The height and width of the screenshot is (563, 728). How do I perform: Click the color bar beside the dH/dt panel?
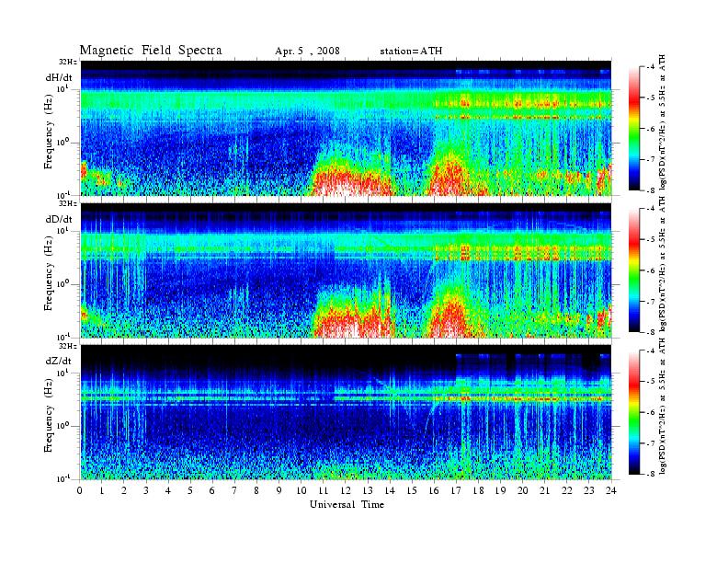(634, 129)
